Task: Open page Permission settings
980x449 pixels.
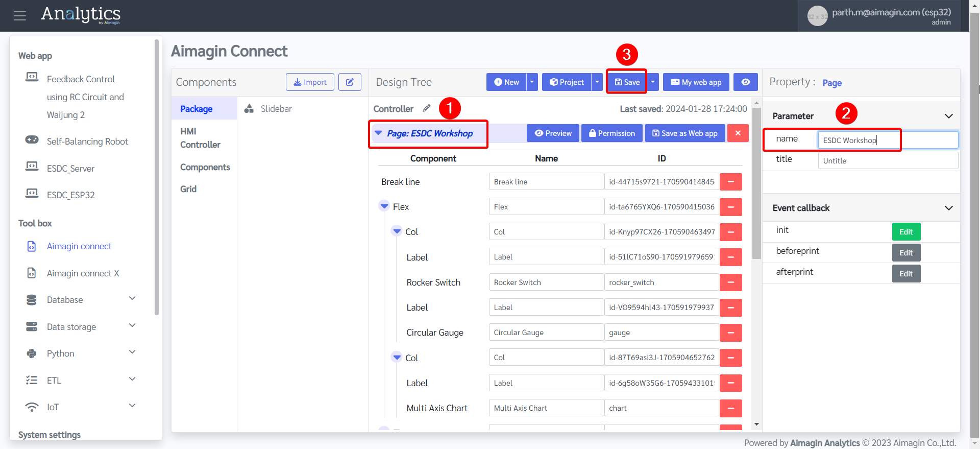Action: tap(612, 133)
